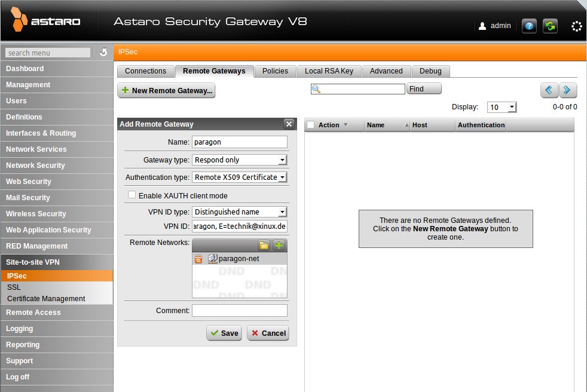Click green plus to add remote network
This screenshot has width=587, height=392.
[x=279, y=246]
